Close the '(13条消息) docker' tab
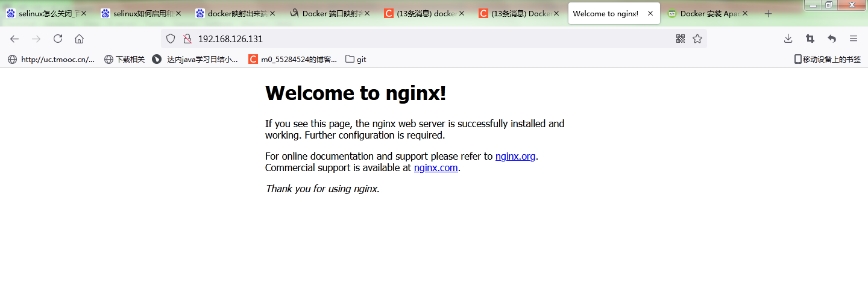The width and height of the screenshot is (868, 285). (x=462, y=13)
